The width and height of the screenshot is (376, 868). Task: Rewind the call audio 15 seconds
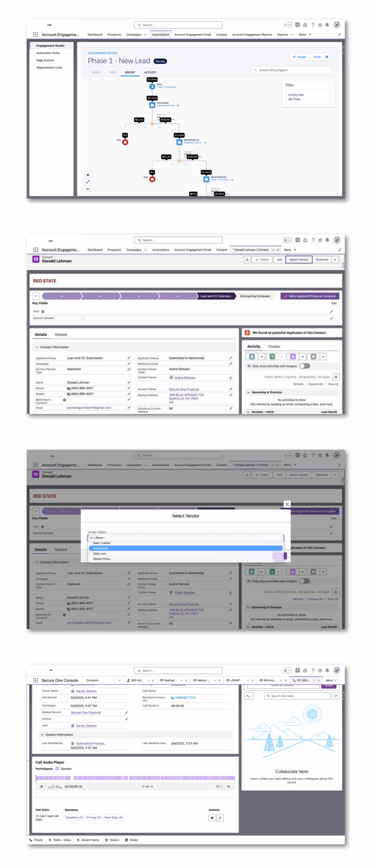coord(51,786)
